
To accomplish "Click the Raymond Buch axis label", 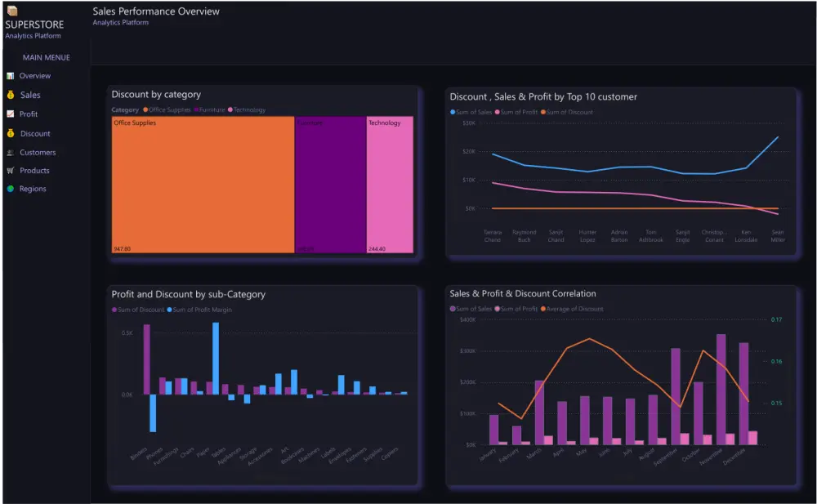I will coord(525,236).
